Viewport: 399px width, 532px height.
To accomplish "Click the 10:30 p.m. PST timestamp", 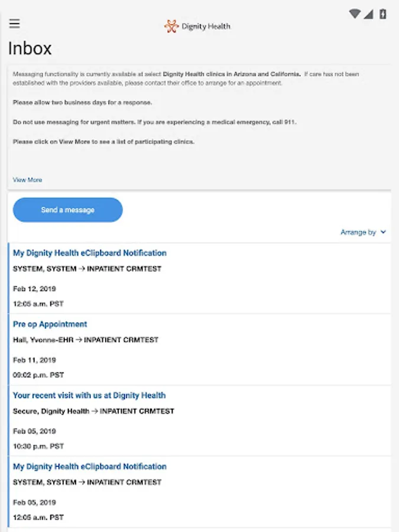I will 38,446.
